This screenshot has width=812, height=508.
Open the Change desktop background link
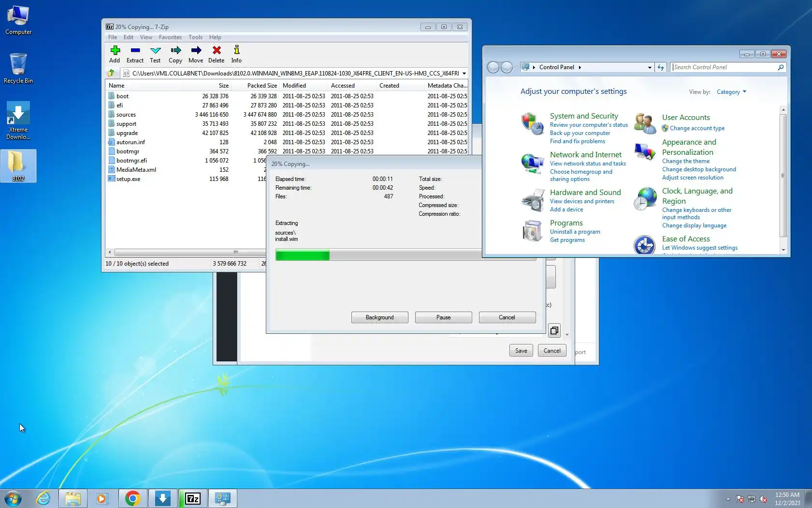[699, 169]
